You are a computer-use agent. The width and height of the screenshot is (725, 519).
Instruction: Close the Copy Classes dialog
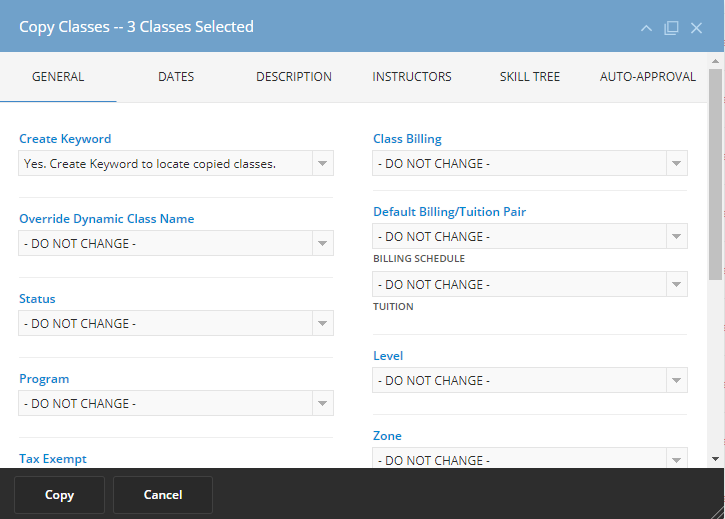click(x=696, y=28)
